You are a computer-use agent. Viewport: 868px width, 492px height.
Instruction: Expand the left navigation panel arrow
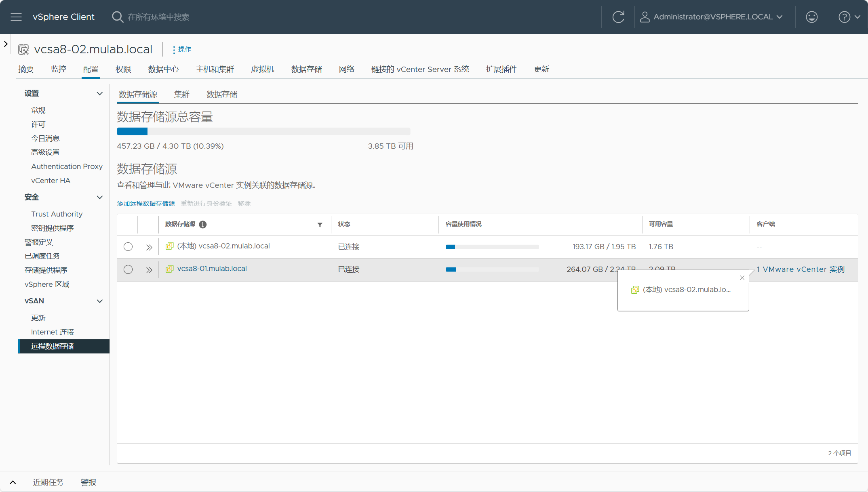point(6,44)
